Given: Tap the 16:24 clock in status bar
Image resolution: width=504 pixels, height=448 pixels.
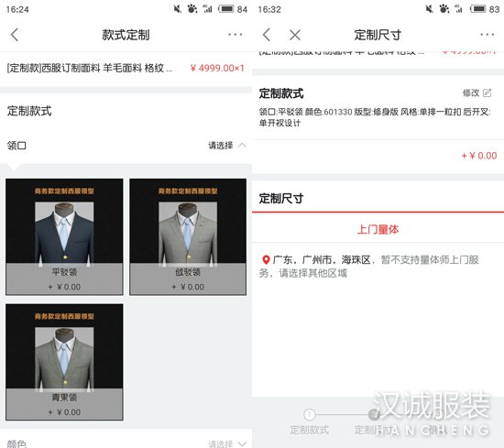Looking at the screenshot, I should tap(17, 9).
